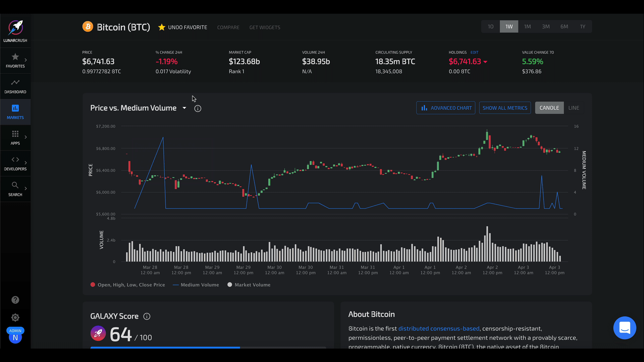Expand the Search sidebar chevron
The image size is (644, 362).
[x=25, y=188]
